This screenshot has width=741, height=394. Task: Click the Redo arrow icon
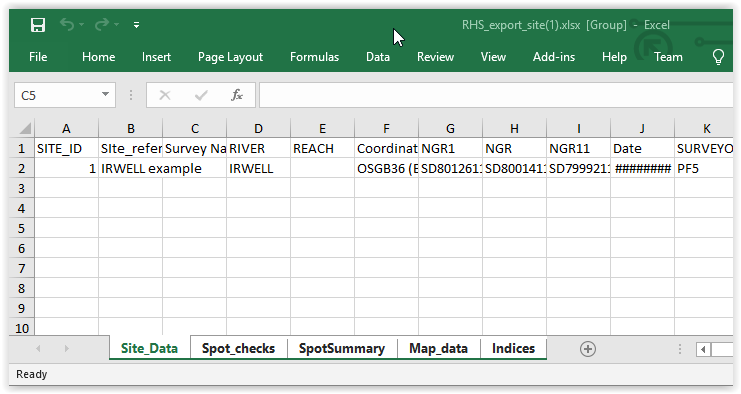coord(102,25)
